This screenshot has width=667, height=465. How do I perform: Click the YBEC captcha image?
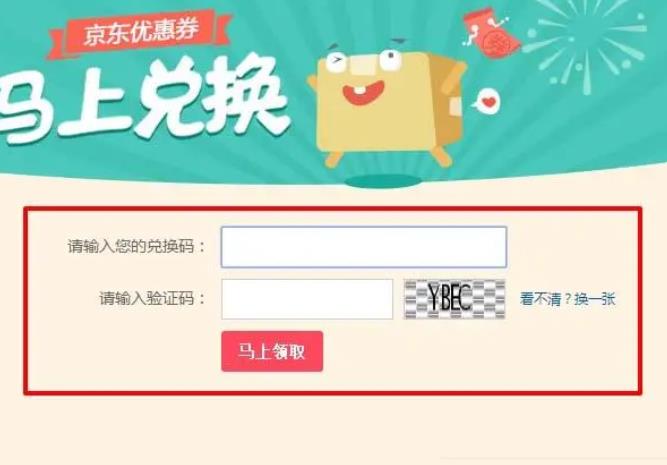pyautogui.click(x=454, y=299)
